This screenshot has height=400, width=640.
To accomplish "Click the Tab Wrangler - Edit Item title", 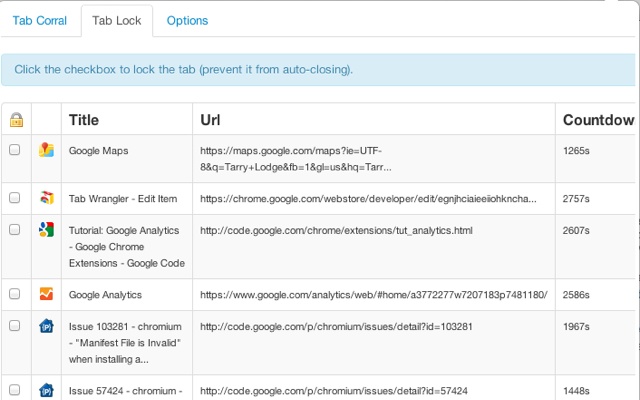I will click(x=123, y=199).
